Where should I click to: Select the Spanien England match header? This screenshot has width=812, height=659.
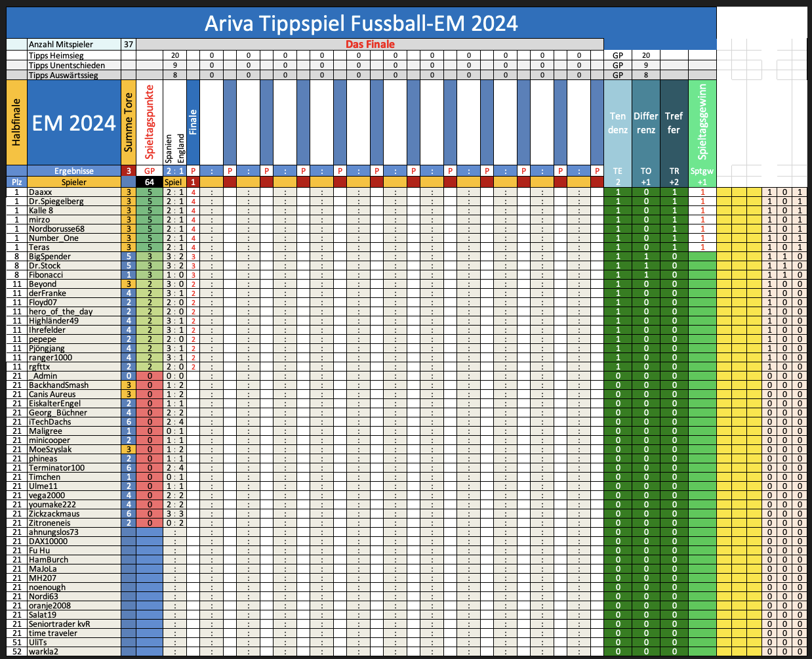[174, 148]
